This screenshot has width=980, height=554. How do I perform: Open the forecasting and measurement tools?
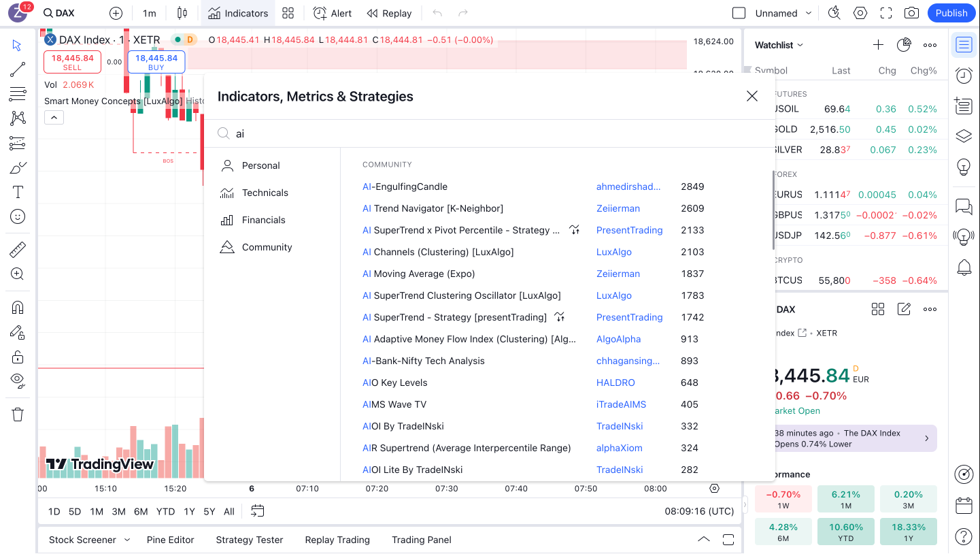click(x=18, y=143)
